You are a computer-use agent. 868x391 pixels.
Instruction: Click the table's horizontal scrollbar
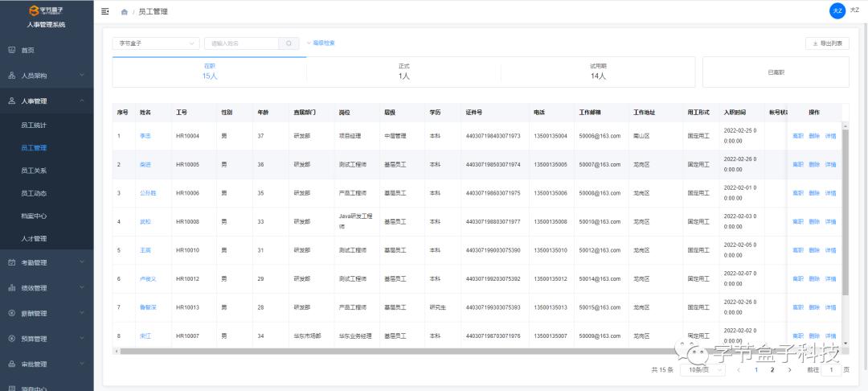402,352
